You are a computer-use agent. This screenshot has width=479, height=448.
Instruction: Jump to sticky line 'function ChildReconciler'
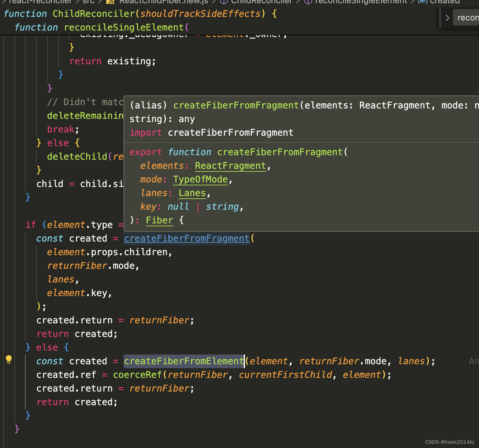point(140,14)
